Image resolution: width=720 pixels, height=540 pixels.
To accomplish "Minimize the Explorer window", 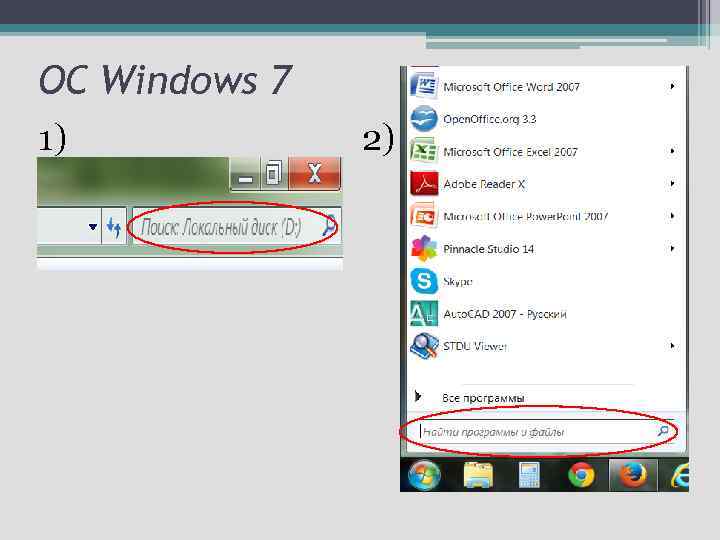I will (245, 174).
